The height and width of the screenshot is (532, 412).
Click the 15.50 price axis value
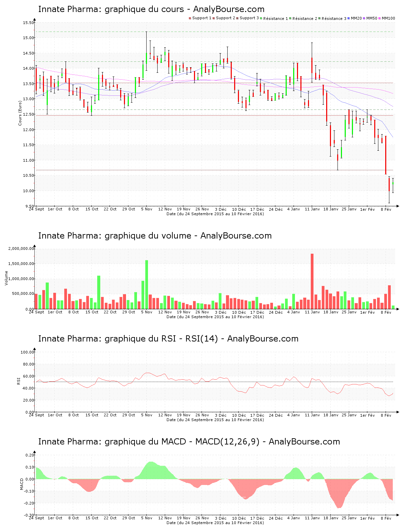pyautogui.click(x=28, y=23)
